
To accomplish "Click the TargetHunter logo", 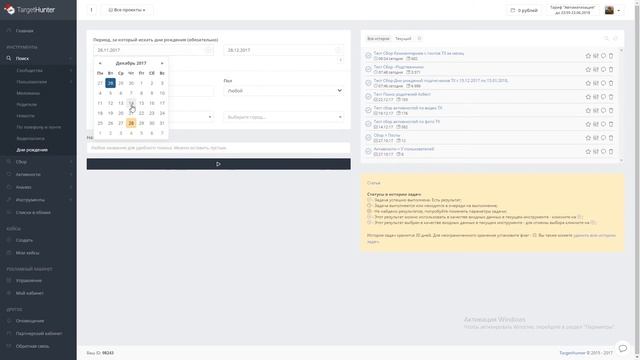I will pyautogui.click(x=29, y=10).
